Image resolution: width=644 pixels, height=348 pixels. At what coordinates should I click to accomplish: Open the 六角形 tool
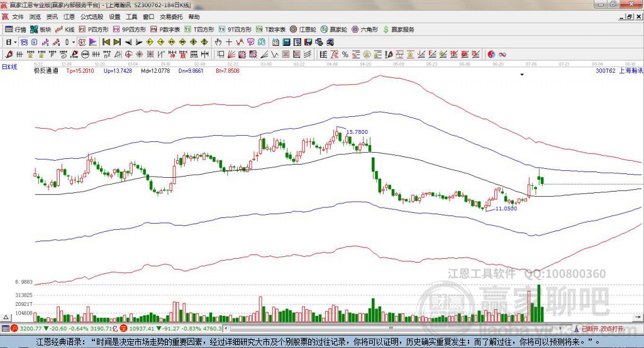[365, 30]
